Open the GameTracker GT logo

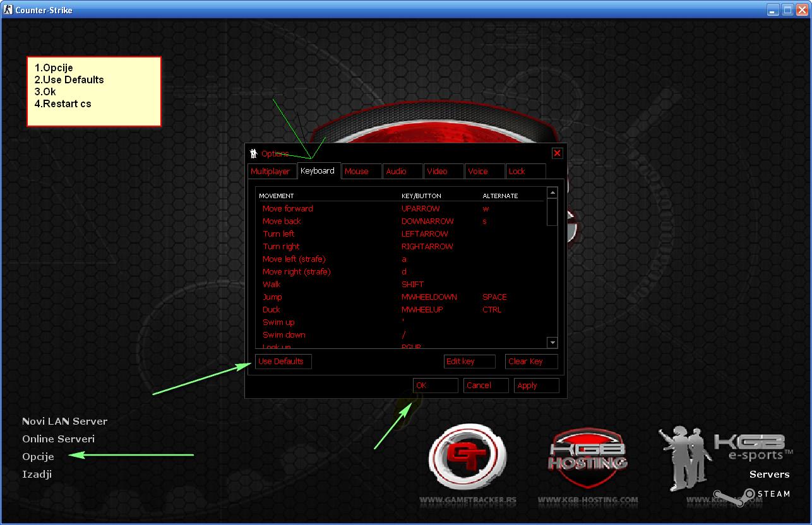pos(467,457)
